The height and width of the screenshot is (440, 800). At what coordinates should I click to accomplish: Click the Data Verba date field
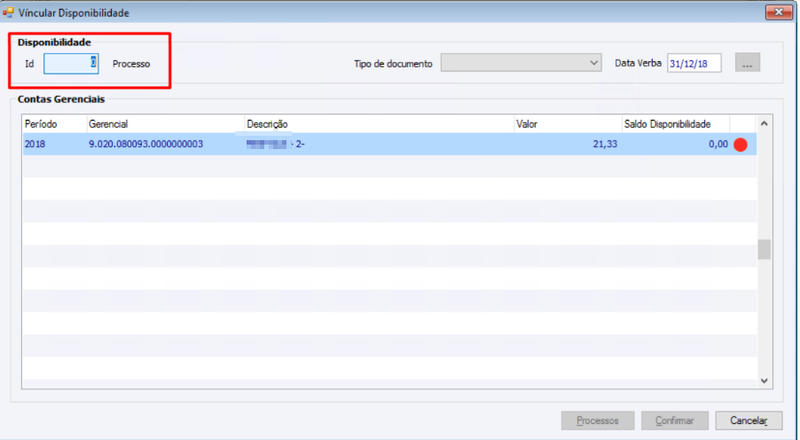coord(694,63)
